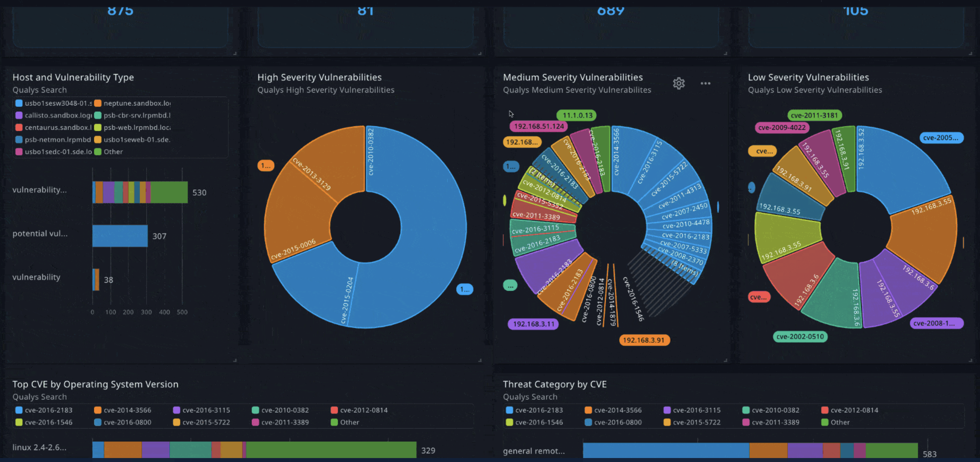Toggle cve-2010-0382 legend in Top CVE chart

(x=280, y=410)
